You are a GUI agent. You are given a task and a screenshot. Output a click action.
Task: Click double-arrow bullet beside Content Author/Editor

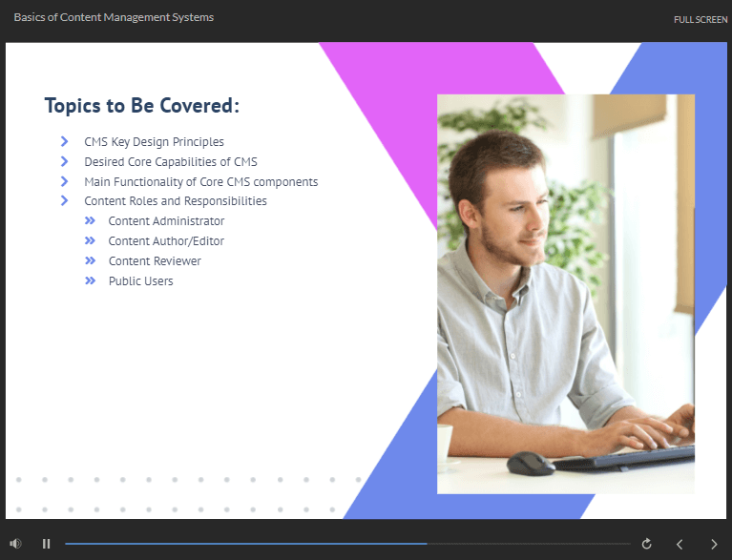pyautogui.click(x=90, y=240)
